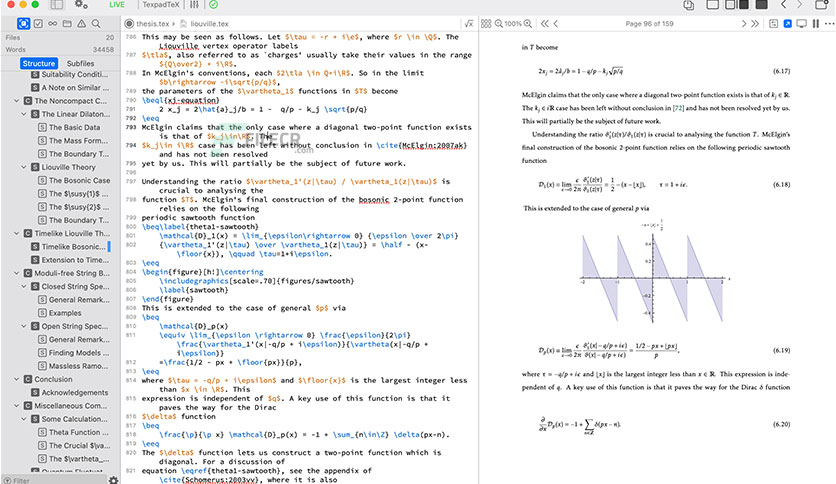
Task: Open the to-do checklist sidebar icon
Action: 38,23
